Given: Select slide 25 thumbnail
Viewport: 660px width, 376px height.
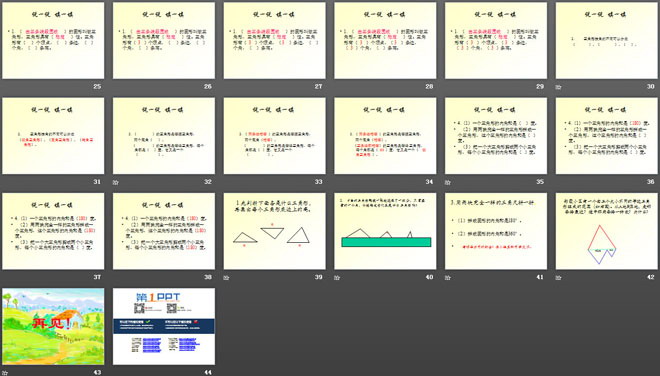Looking at the screenshot, I should [x=53, y=40].
